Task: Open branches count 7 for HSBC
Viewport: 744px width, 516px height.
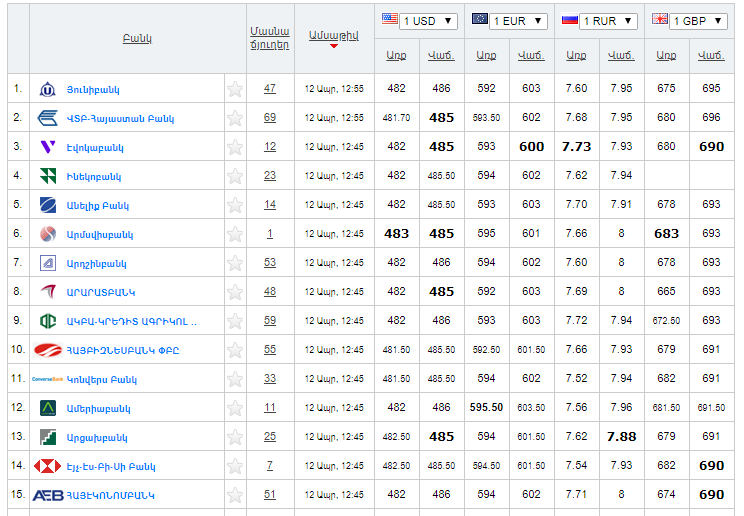Action: pos(270,466)
